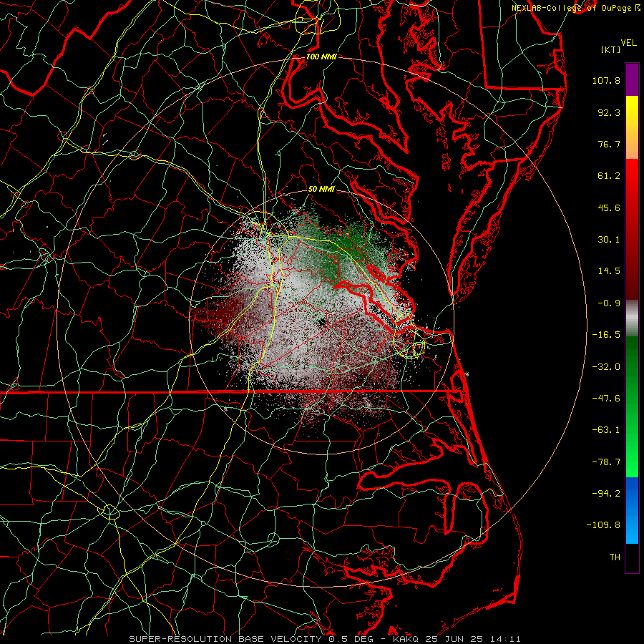The height and width of the screenshot is (644, 644).
Task: Click the dark radar site spot in echo center
Action: (x=321, y=322)
